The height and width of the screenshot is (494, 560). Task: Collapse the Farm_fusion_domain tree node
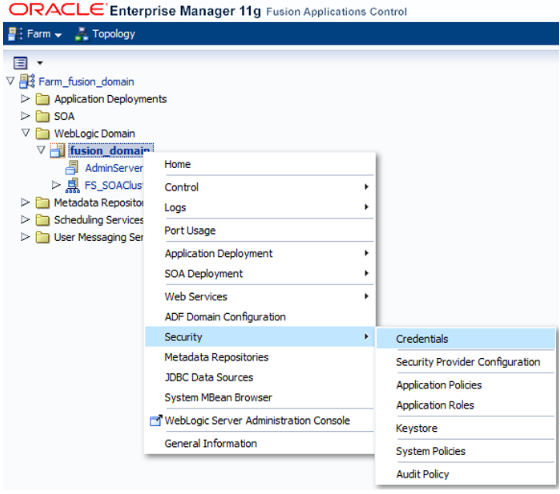tap(10, 81)
